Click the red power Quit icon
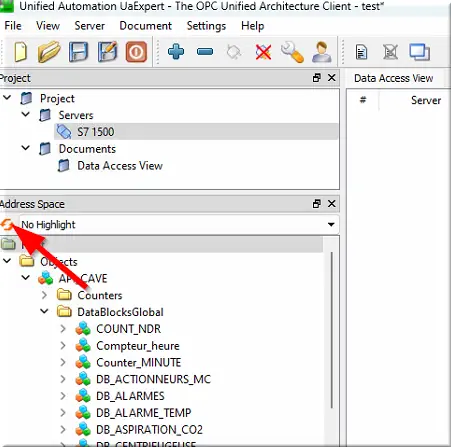Viewport: 451px width, 447px height. pyautogui.click(x=136, y=52)
